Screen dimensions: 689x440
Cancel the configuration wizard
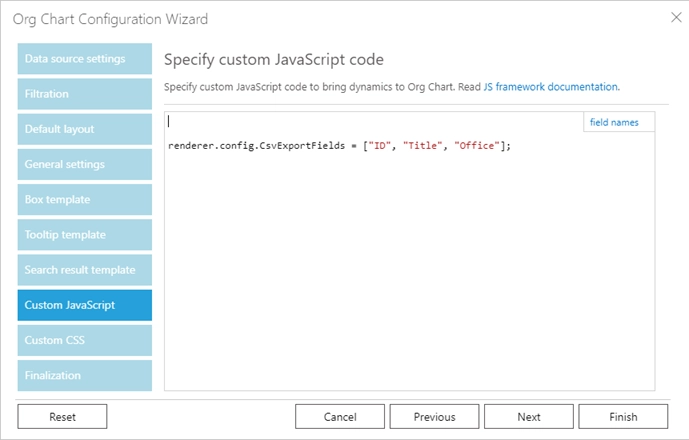[340, 416]
